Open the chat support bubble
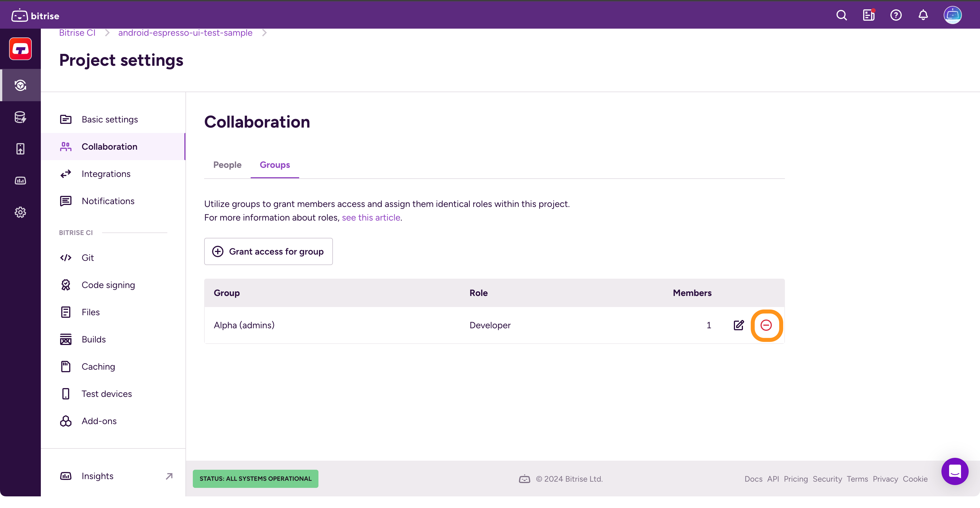 point(954,471)
